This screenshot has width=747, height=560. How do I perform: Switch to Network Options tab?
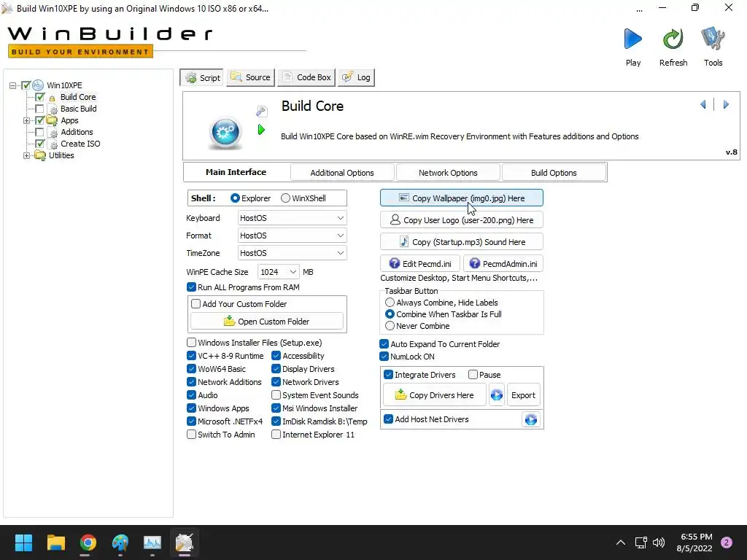(x=448, y=173)
